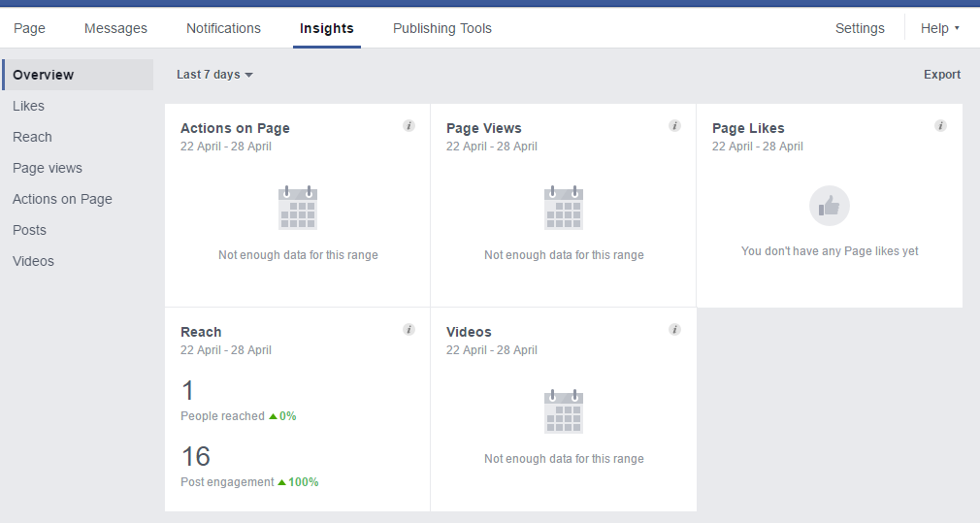Click the thumbs-up icon in Page Likes card
The height and width of the screenshot is (523, 980).
(x=829, y=206)
